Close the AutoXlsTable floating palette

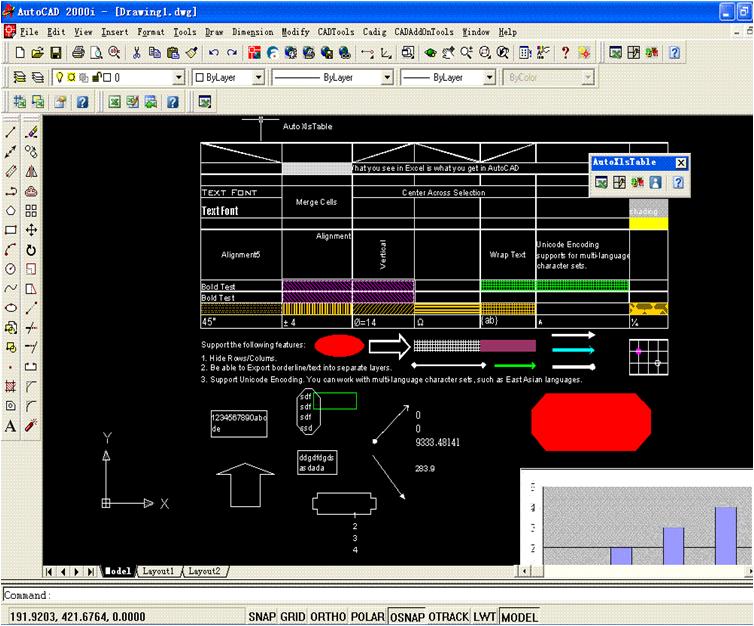(x=681, y=163)
